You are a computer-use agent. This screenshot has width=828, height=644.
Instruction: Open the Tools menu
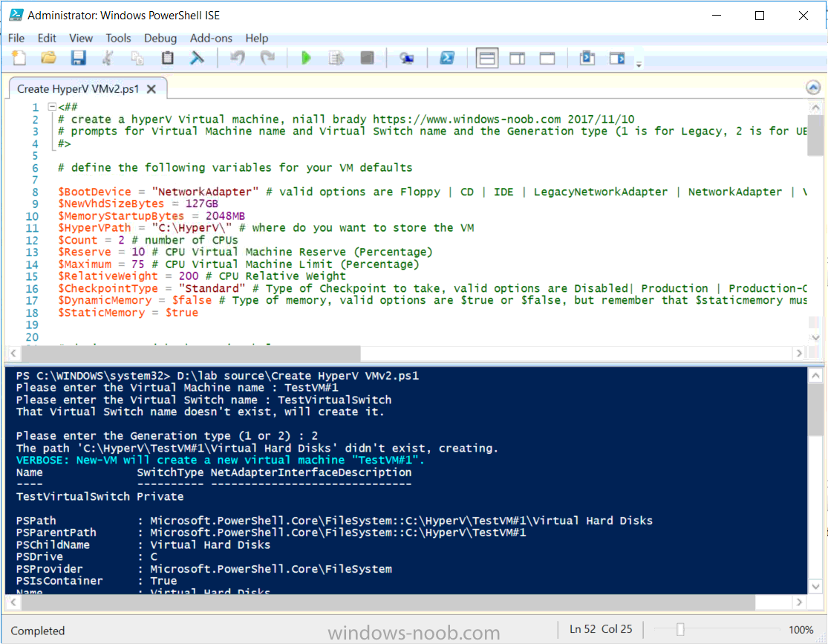pos(118,38)
